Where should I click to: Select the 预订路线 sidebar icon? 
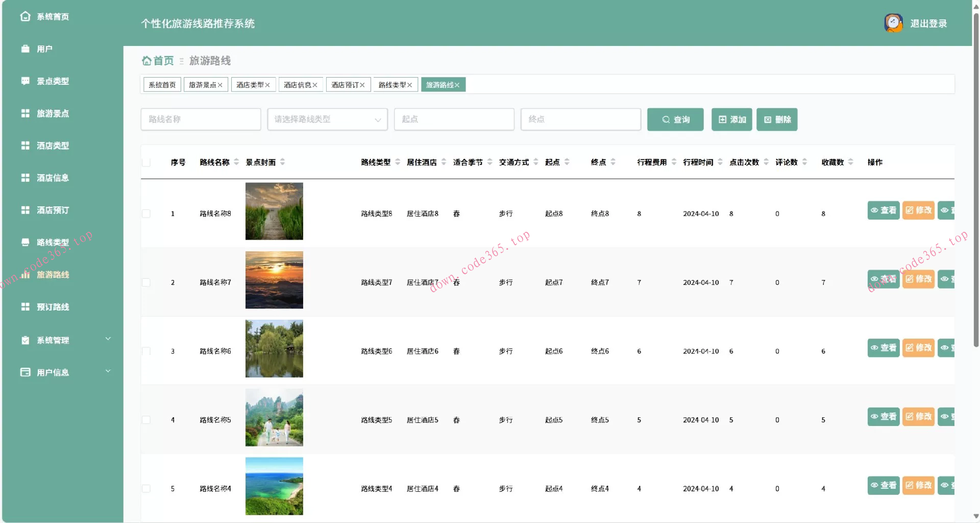click(x=26, y=306)
